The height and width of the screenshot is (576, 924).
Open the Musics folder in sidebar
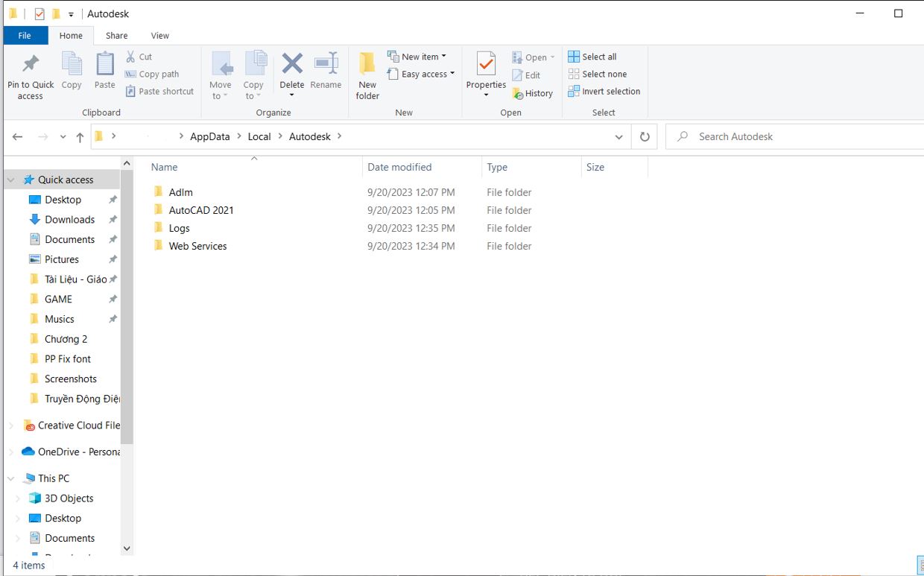(x=59, y=319)
